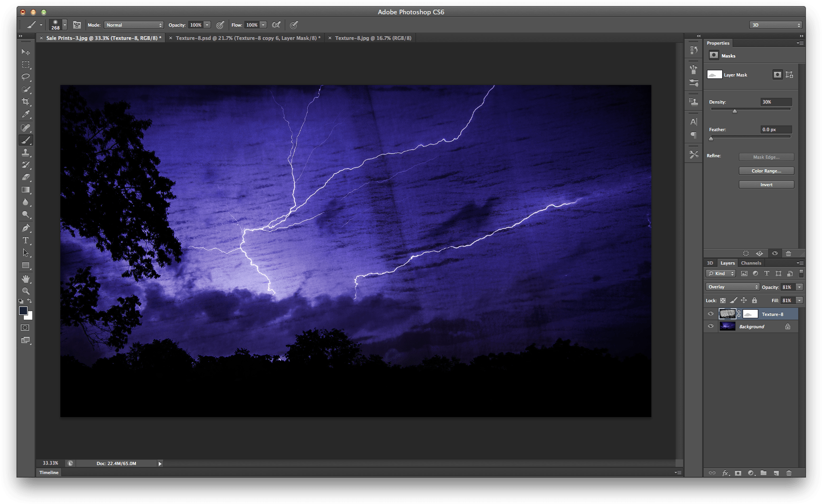This screenshot has width=822, height=504.
Task: Click the Texture-8 layer mask thumbnail
Action: [x=750, y=314]
